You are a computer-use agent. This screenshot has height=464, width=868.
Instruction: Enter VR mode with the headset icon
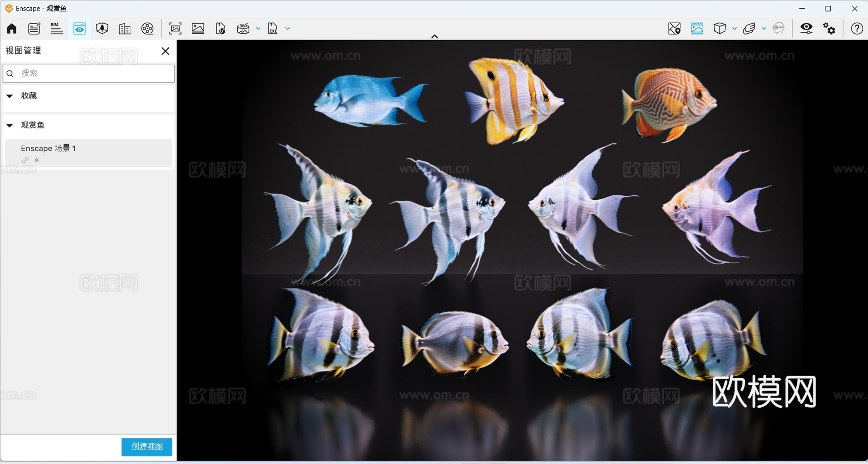pyautogui.click(x=779, y=28)
